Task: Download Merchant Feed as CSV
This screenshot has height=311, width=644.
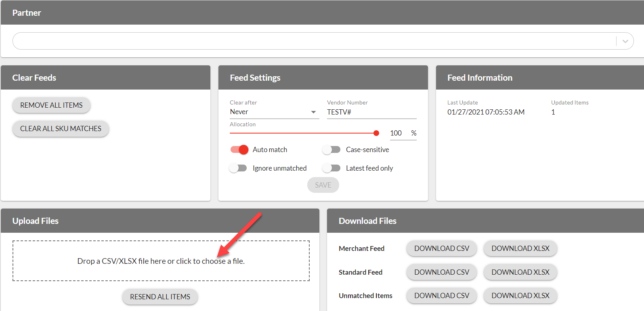Action: point(442,248)
